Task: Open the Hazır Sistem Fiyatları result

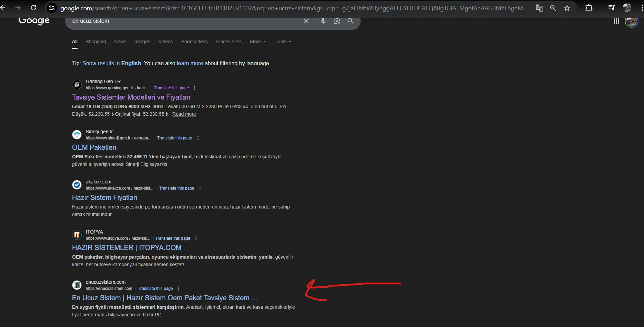Action: click(x=105, y=198)
